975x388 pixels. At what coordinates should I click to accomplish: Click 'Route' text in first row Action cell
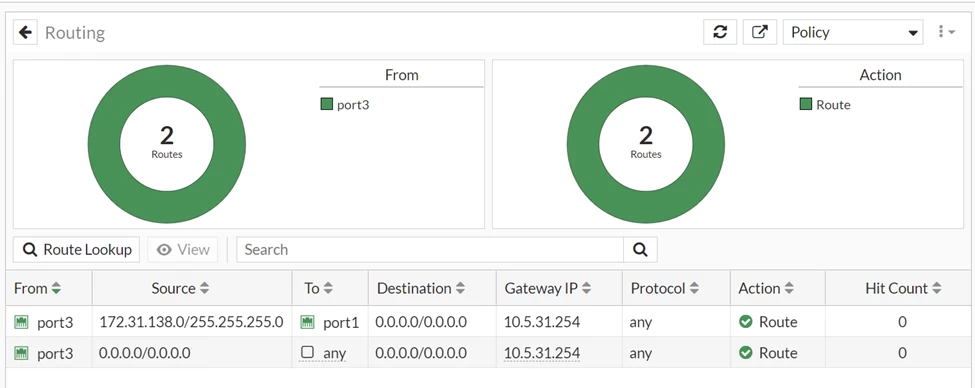pos(778,322)
